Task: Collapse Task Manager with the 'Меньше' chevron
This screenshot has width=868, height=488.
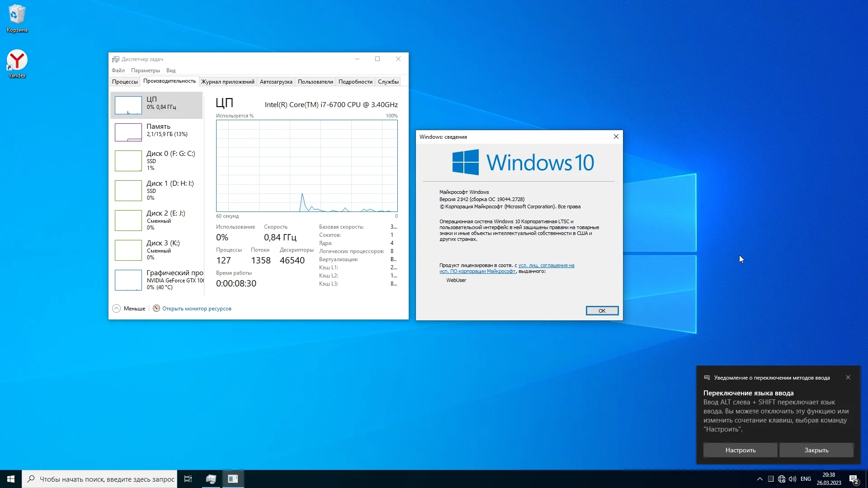Action: 117,309
